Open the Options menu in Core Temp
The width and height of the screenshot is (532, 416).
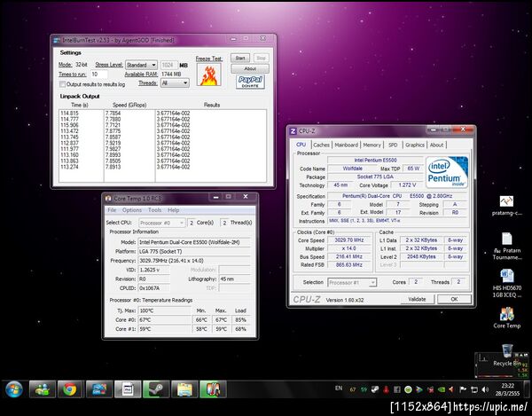tap(131, 210)
